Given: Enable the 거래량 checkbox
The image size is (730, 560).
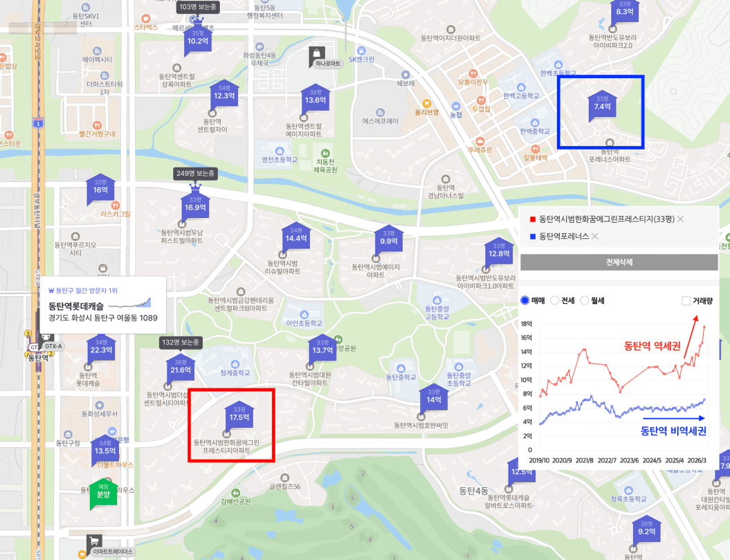Looking at the screenshot, I should [686, 301].
